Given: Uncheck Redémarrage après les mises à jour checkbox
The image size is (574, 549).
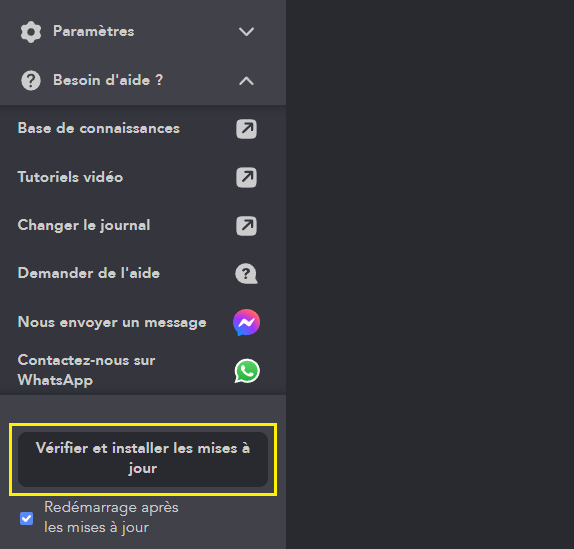Looking at the screenshot, I should pyautogui.click(x=26, y=518).
